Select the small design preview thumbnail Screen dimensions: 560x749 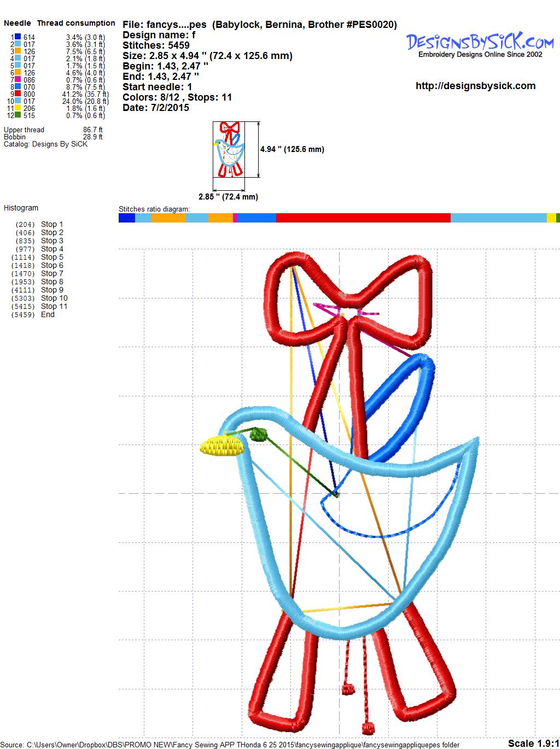(x=228, y=150)
